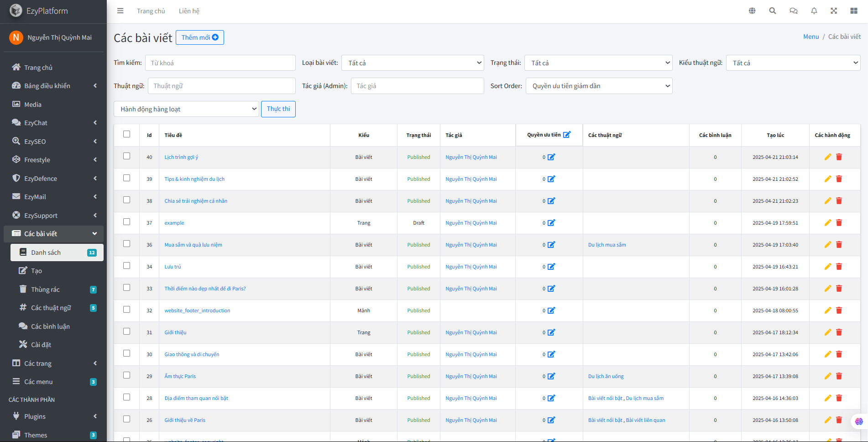Image resolution: width=868 pixels, height=442 pixels.
Task: Check the box for post id 33
Action: pos(126,288)
